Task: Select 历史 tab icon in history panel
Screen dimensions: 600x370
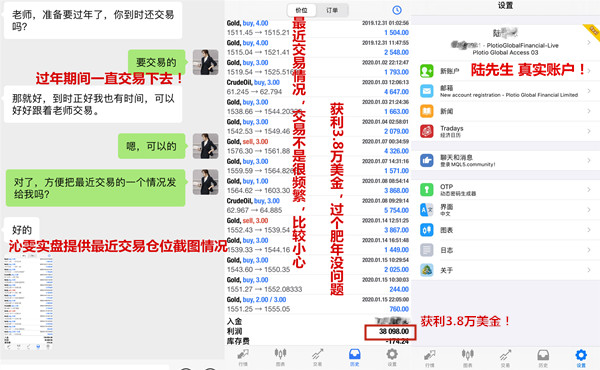Action: (355, 354)
